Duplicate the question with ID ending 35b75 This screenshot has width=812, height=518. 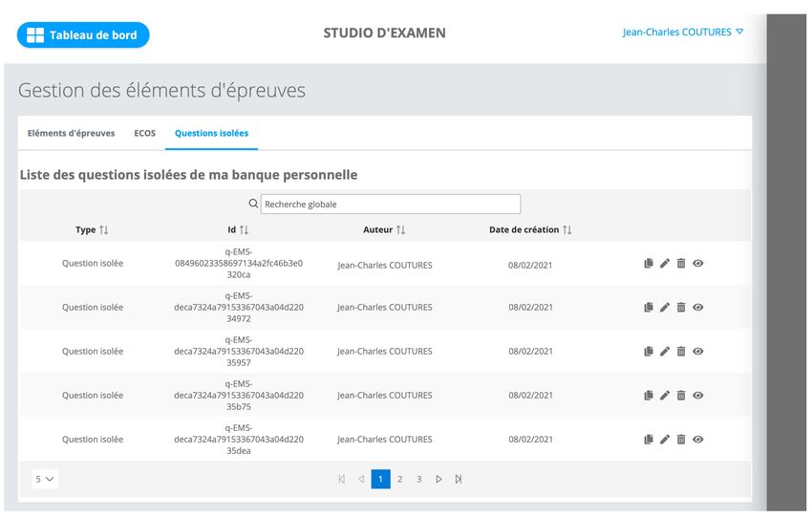pyautogui.click(x=649, y=396)
